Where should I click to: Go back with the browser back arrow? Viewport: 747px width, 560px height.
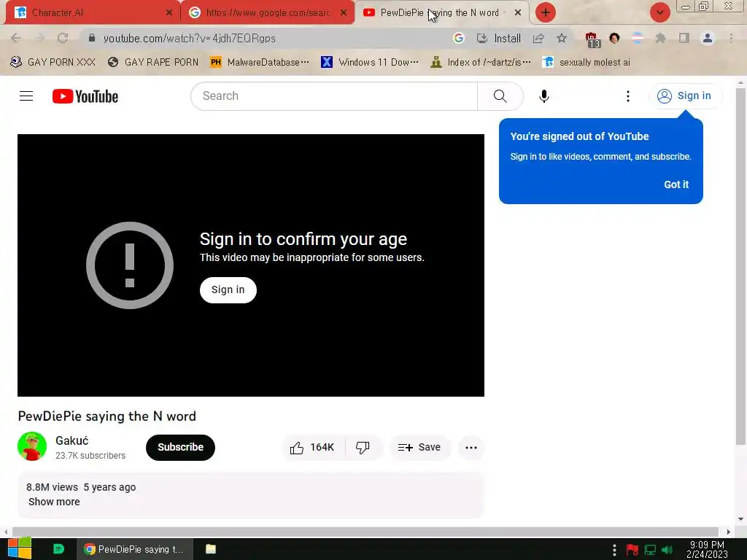click(x=16, y=38)
